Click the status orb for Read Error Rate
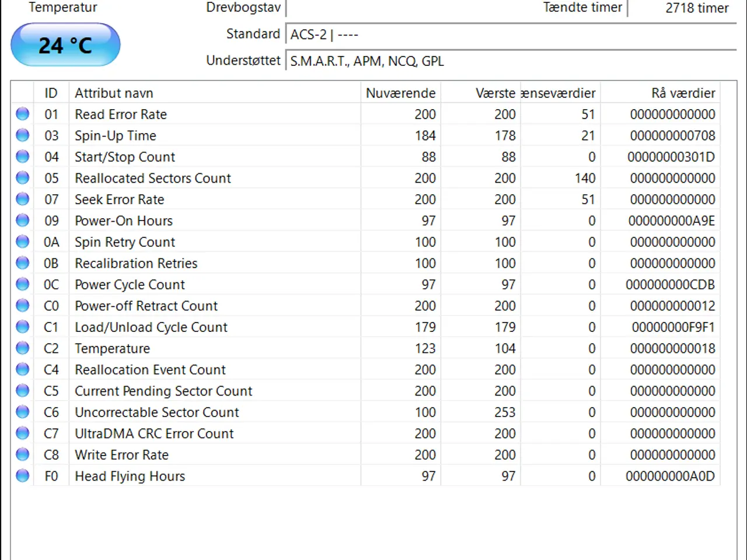 click(22, 114)
